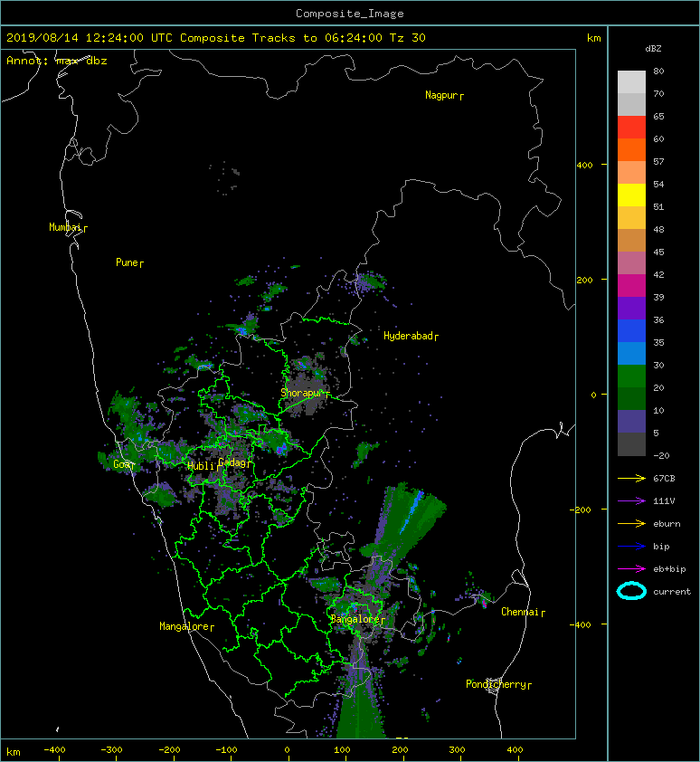The height and width of the screenshot is (762, 700).
Task: Click the 'current' legend label
Action: coord(672,592)
